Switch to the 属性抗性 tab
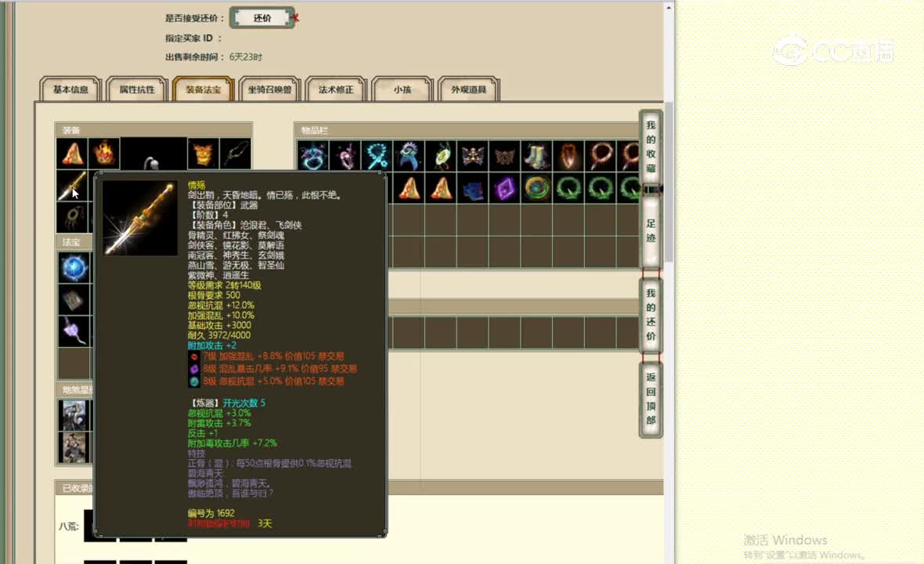The width and height of the screenshot is (924, 564). point(137,89)
